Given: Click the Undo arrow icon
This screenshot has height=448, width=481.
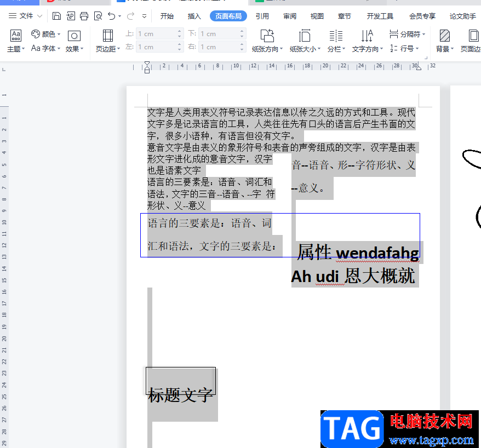Looking at the screenshot, I should 111,16.
